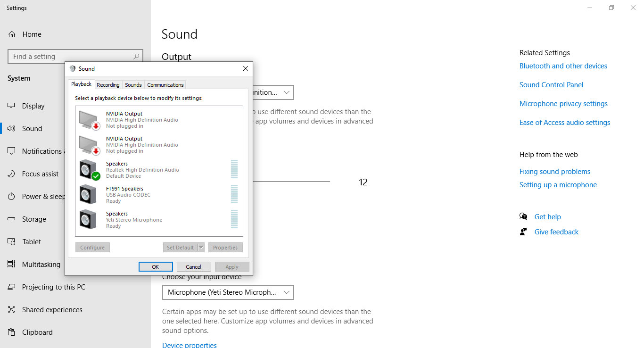Close the Sound dialog with X
Viewport: 644px width, 348px height.
pyautogui.click(x=245, y=68)
